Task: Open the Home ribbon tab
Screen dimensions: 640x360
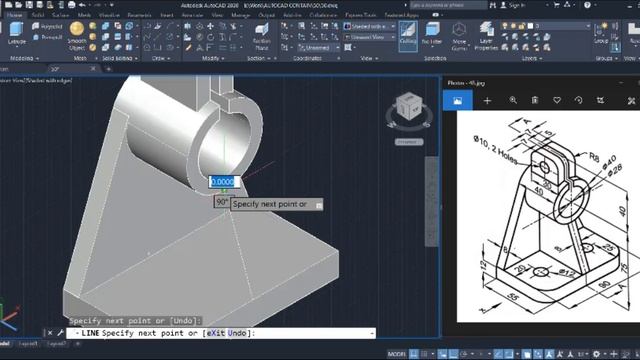Action: coord(14,15)
